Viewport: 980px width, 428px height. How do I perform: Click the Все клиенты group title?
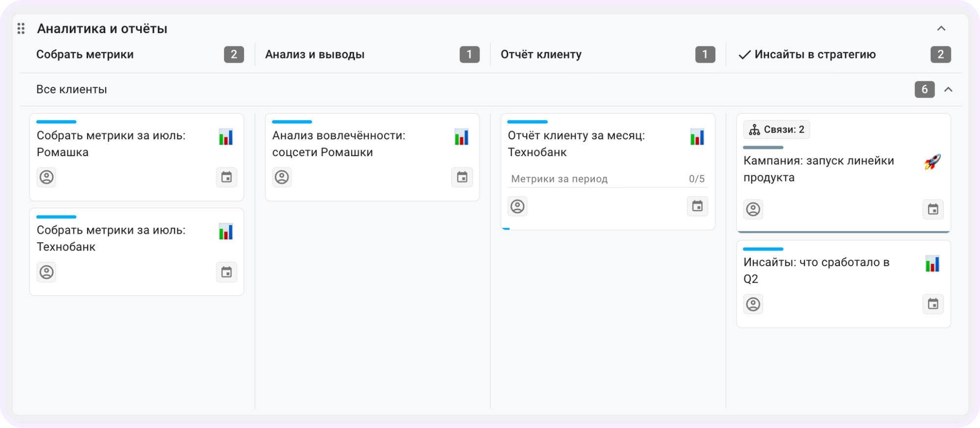pyautogui.click(x=72, y=89)
